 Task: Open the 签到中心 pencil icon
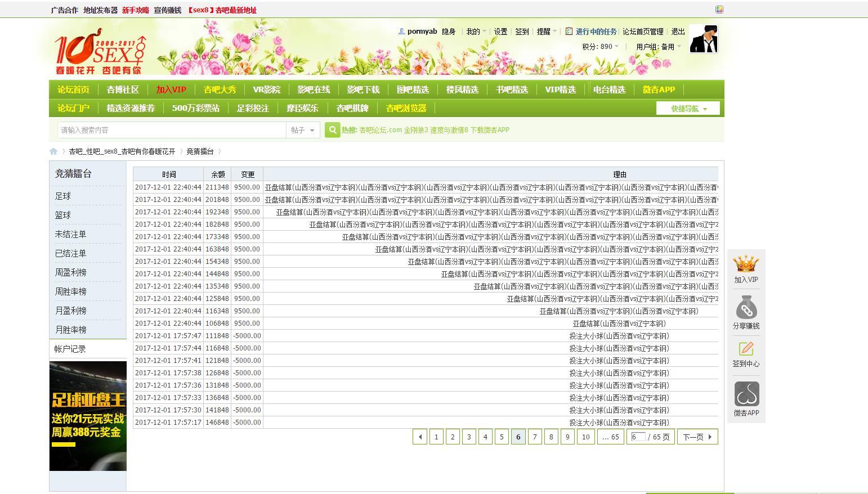click(x=746, y=348)
